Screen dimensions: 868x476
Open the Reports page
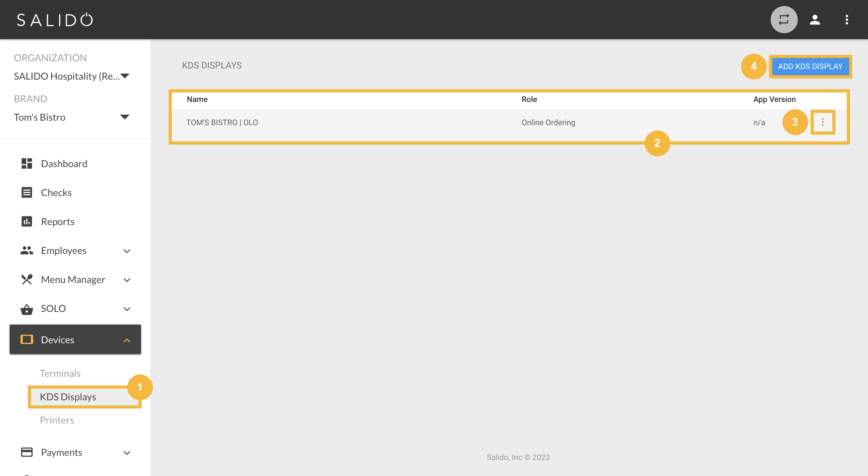coord(58,222)
